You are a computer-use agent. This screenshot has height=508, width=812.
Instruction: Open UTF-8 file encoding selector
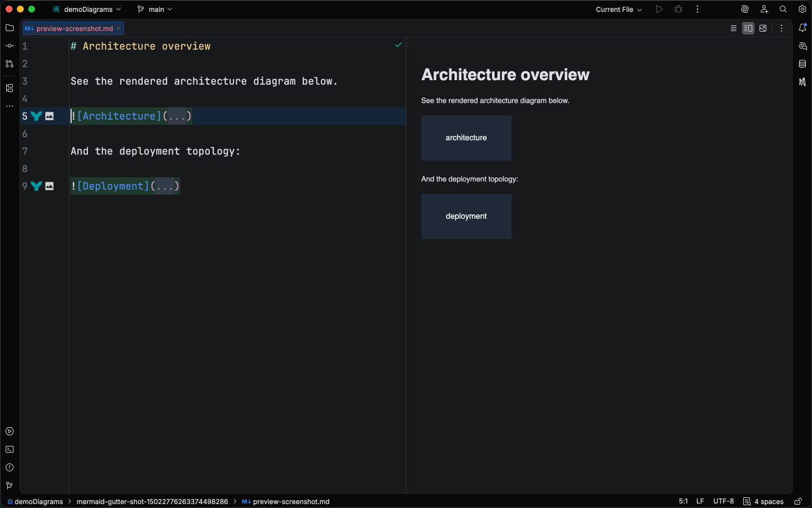click(x=723, y=501)
